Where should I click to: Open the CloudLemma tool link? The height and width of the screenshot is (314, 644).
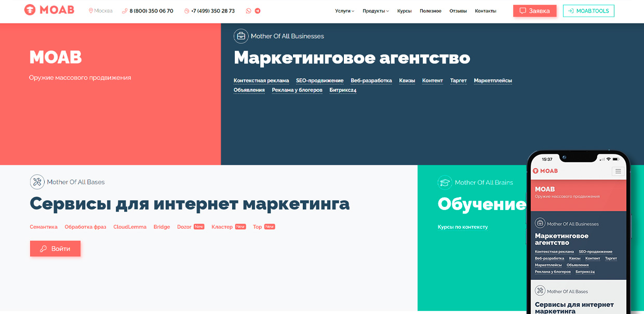click(130, 227)
